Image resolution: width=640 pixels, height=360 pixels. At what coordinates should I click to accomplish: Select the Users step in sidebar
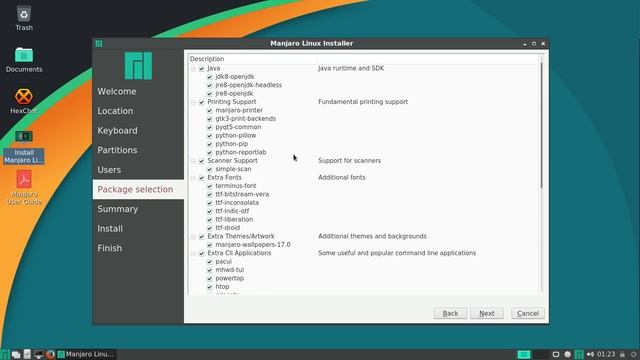pyautogui.click(x=109, y=170)
